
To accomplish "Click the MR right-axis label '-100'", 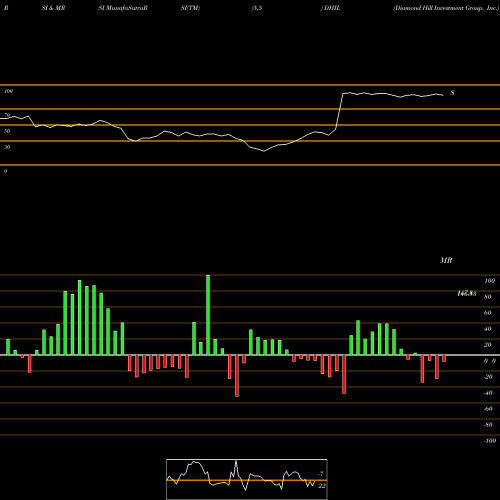I will (490, 441).
